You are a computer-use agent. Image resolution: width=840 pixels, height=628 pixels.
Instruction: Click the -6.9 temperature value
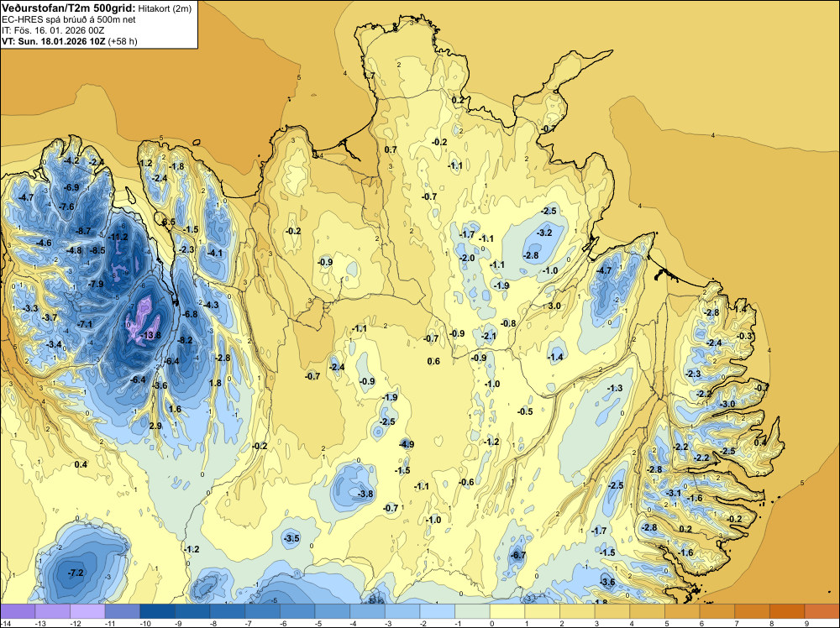pyautogui.click(x=71, y=187)
